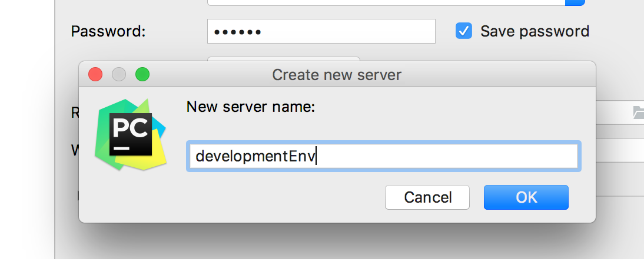The width and height of the screenshot is (644, 271).
Task: Click the PyCharm logo in the dialog
Action: click(131, 135)
